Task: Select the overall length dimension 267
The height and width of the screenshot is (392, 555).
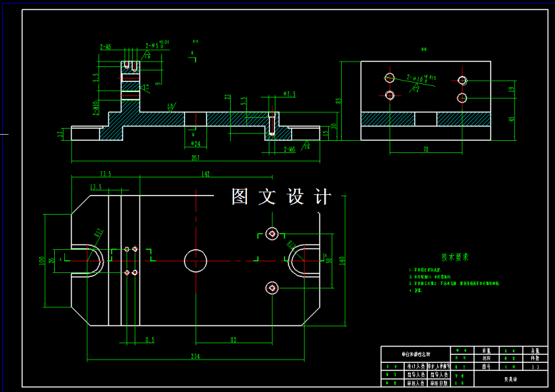Action: click(x=196, y=158)
